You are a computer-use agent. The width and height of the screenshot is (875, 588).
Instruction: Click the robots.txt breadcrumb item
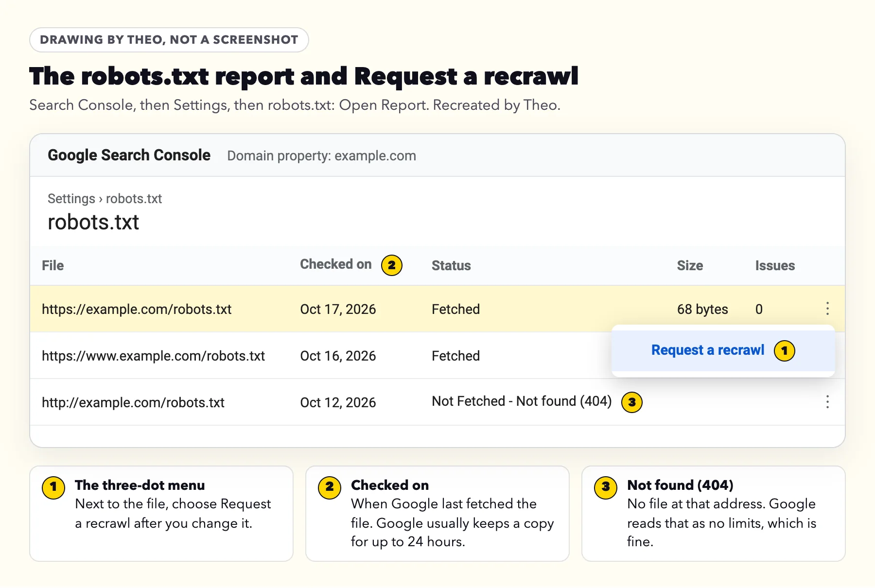(134, 199)
